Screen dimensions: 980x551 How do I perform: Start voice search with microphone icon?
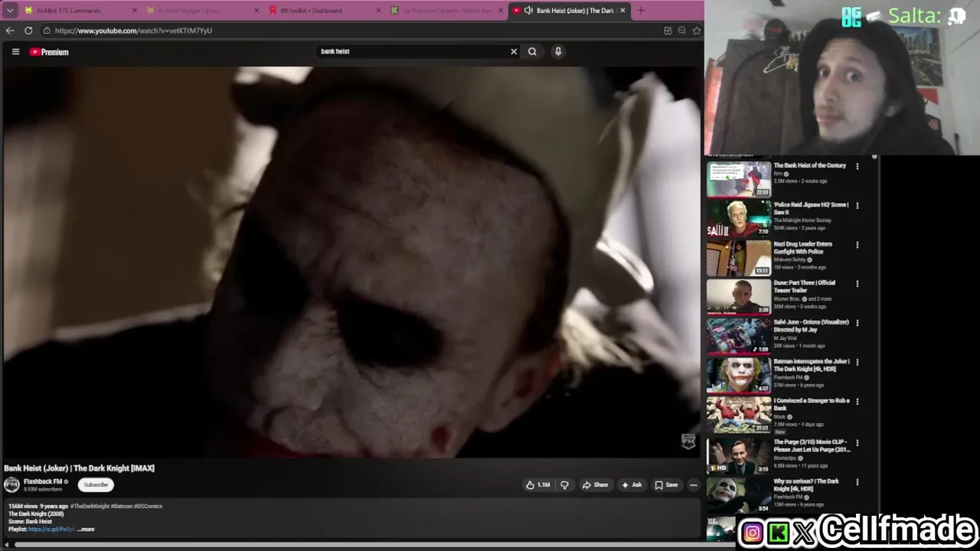click(x=558, y=51)
